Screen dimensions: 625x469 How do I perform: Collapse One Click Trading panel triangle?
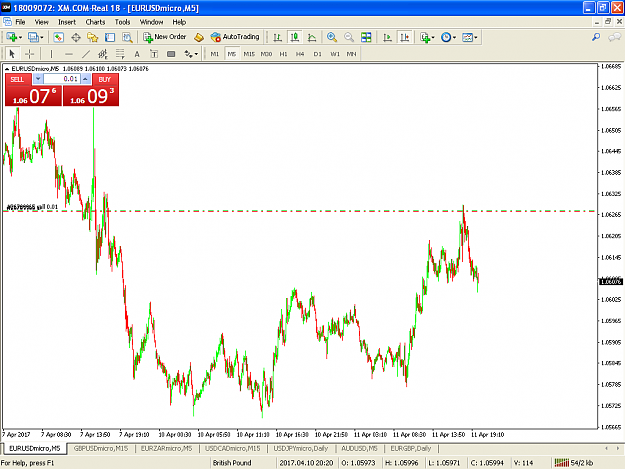pos(7,69)
